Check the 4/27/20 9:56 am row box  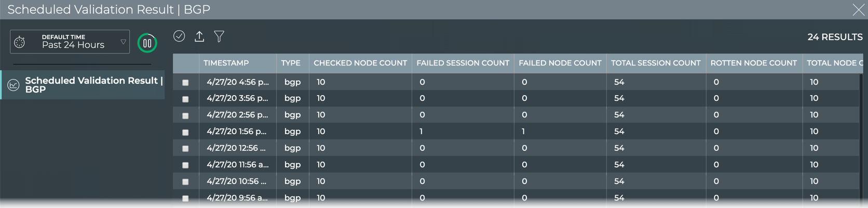pyautogui.click(x=185, y=198)
